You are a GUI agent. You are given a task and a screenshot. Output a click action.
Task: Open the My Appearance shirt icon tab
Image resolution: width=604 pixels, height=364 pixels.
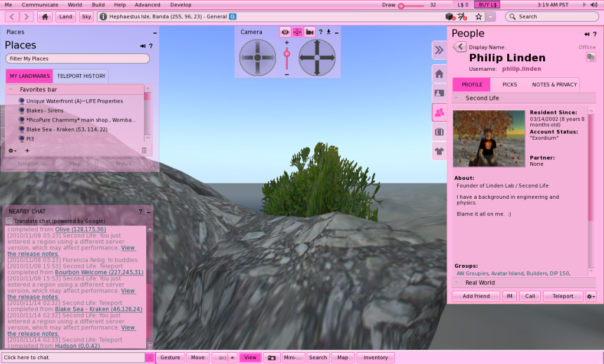click(439, 150)
